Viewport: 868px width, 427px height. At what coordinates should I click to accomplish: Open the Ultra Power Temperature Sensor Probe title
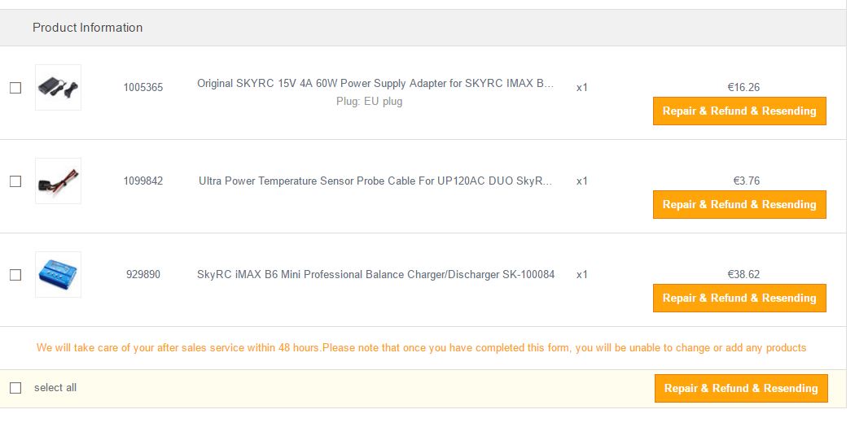tap(375, 181)
